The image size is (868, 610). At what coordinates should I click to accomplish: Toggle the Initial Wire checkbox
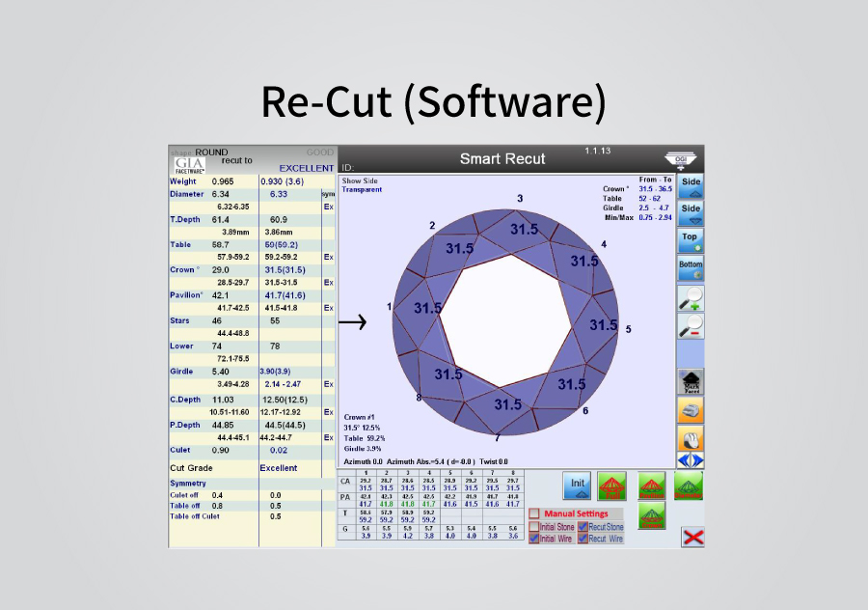pyautogui.click(x=535, y=539)
